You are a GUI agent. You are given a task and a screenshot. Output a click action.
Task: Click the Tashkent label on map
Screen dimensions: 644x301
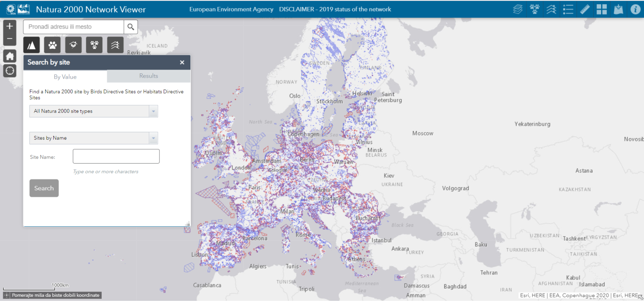(574, 238)
